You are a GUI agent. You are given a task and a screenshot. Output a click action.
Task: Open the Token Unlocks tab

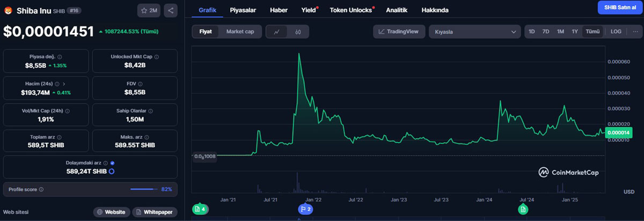(x=352, y=10)
